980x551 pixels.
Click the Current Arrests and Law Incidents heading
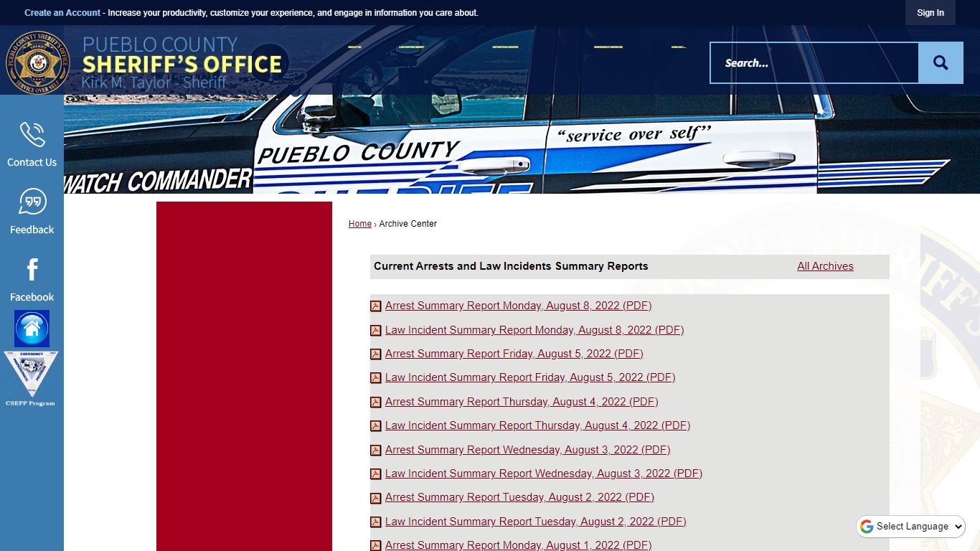click(x=511, y=266)
